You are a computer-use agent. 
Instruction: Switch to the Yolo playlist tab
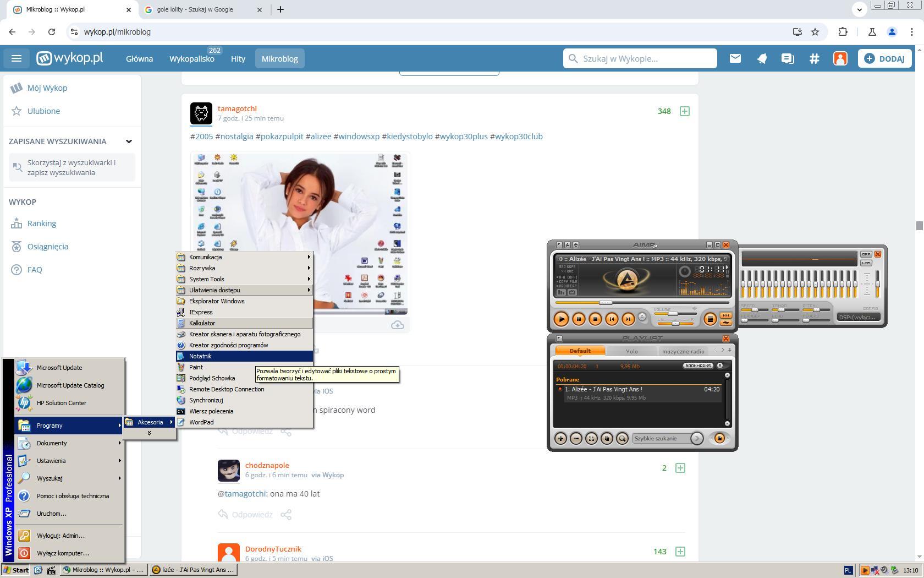[x=631, y=351]
